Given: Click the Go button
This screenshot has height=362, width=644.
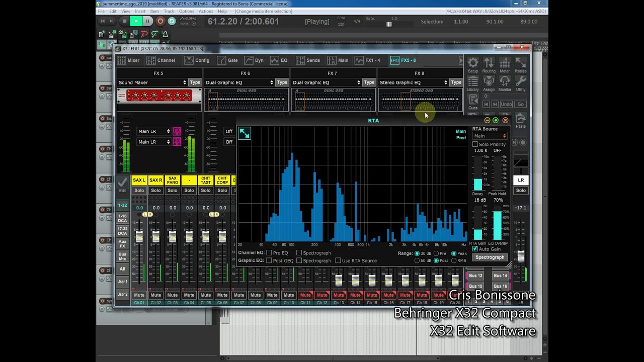Looking at the screenshot, I should (520, 104).
